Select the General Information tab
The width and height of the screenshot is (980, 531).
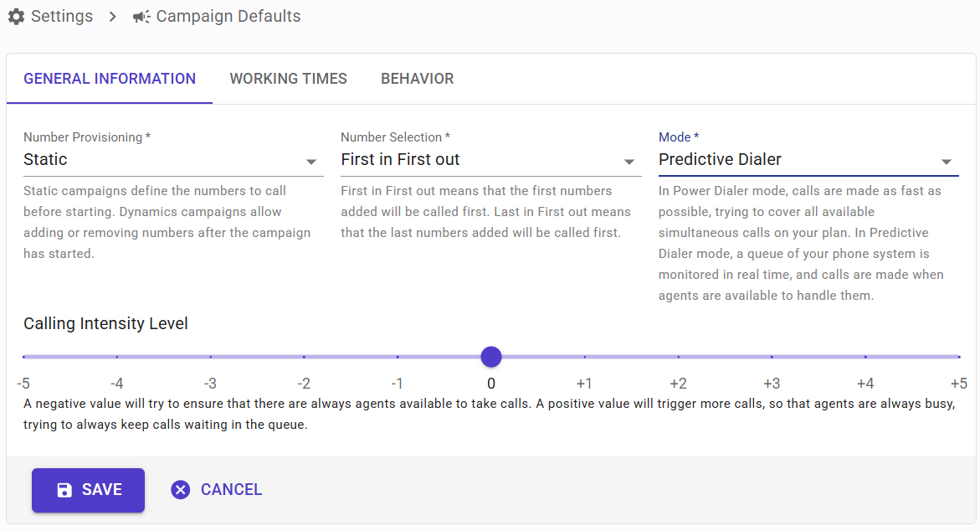(110, 79)
